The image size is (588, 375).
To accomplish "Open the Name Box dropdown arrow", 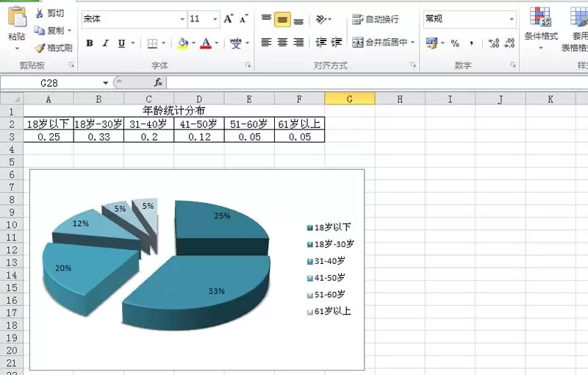I will point(106,83).
